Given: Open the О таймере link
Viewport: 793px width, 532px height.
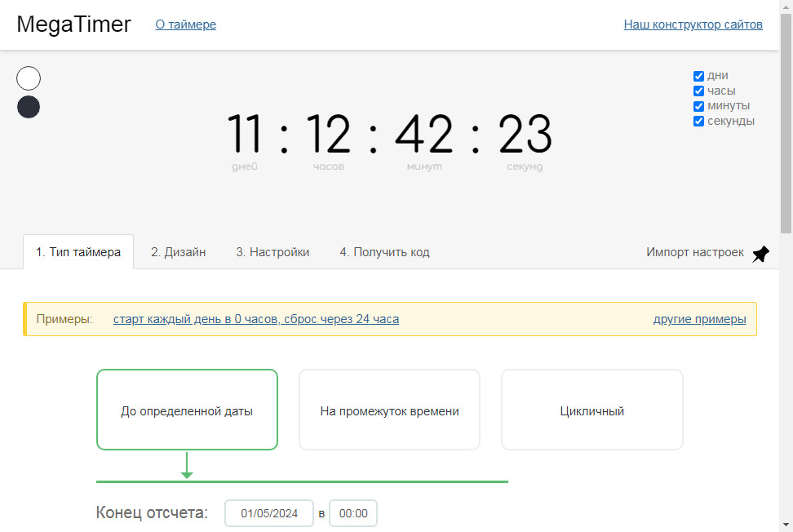Looking at the screenshot, I should pos(185,24).
